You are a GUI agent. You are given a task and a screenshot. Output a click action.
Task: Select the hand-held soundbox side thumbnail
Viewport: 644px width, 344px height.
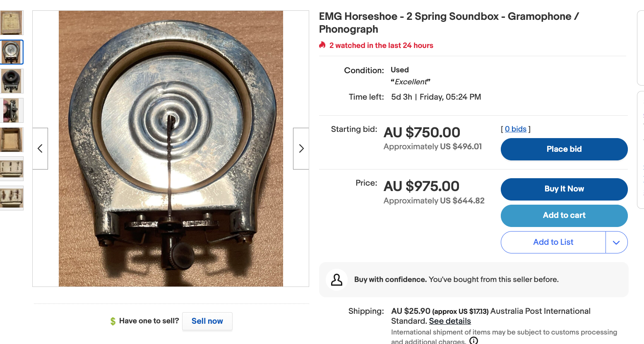point(12,110)
